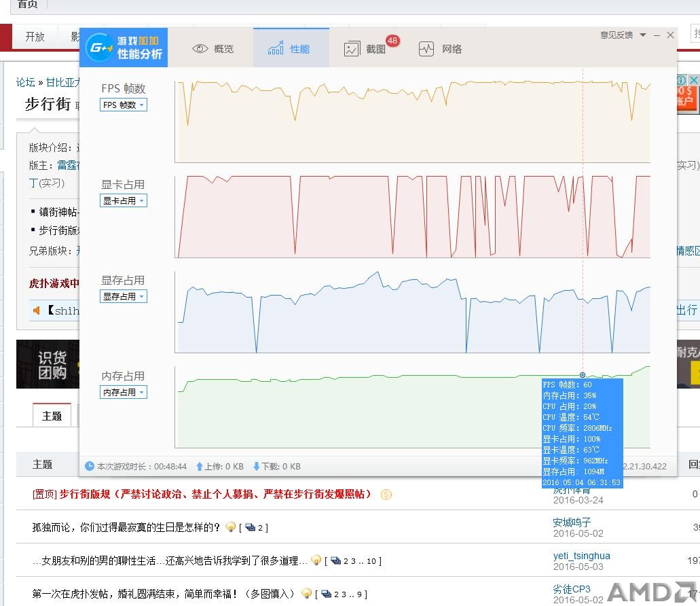The height and width of the screenshot is (606, 700).
Task: Click the upload arrow icon by 上传
Action: click(x=200, y=466)
